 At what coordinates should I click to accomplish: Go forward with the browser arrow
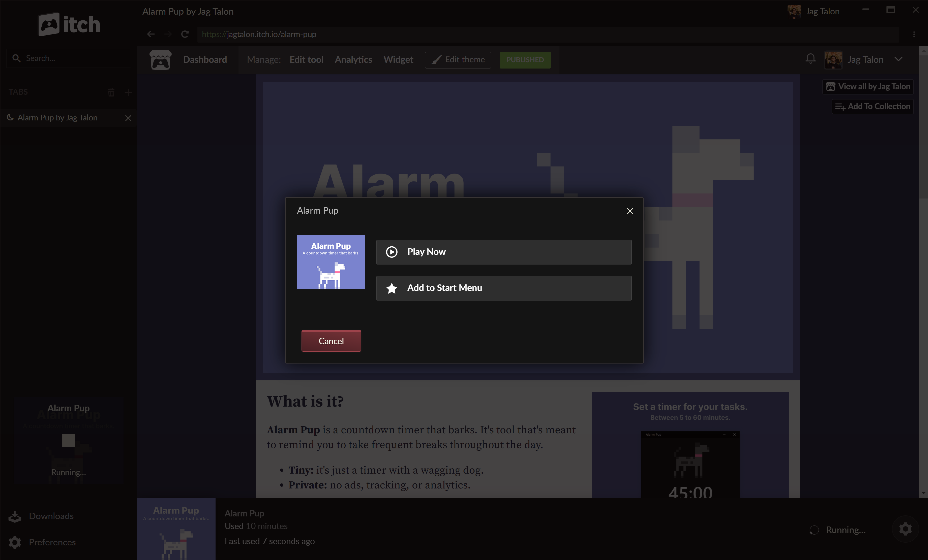(168, 34)
